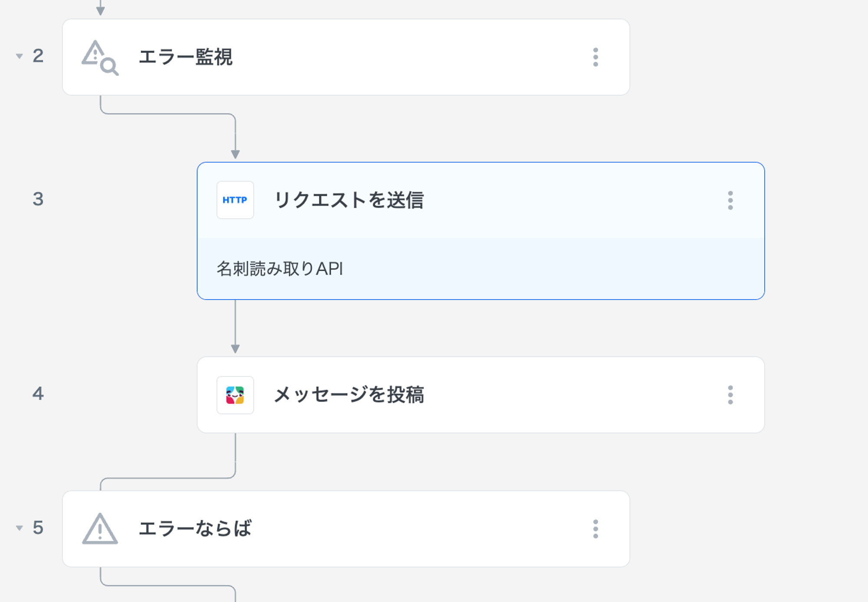Select the リクエストを送信 step title
Viewport: 868px width, 602px height.
tap(349, 200)
